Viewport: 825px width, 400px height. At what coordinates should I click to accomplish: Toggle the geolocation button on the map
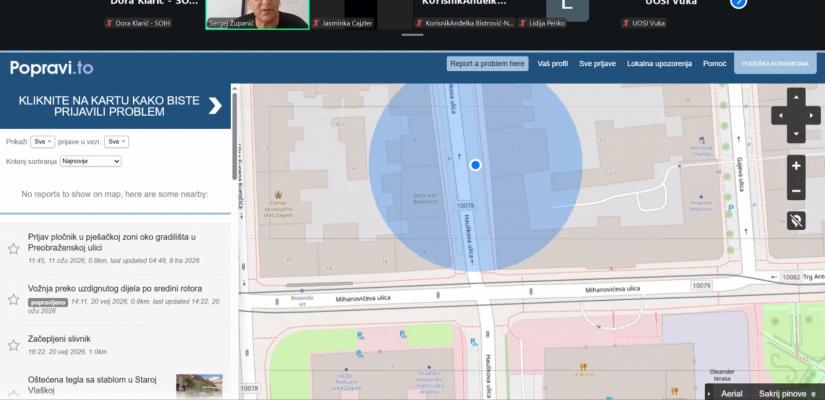point(796,221)
